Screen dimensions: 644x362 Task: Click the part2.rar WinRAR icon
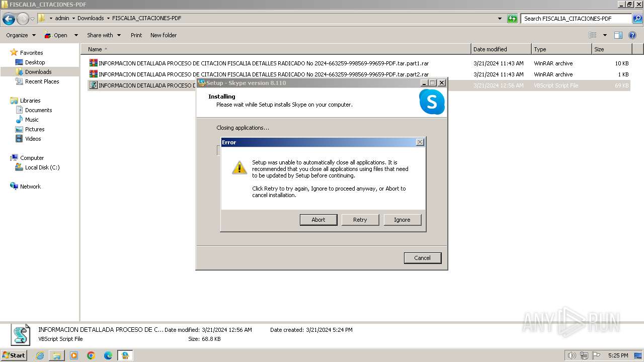[93, 74]
